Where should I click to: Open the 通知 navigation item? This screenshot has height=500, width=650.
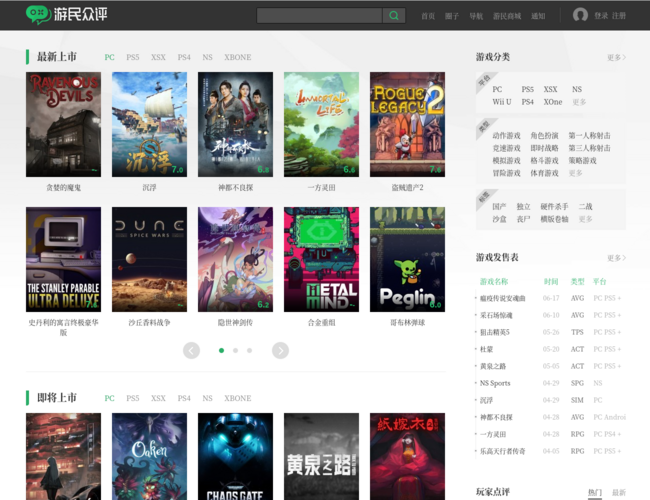538,16
